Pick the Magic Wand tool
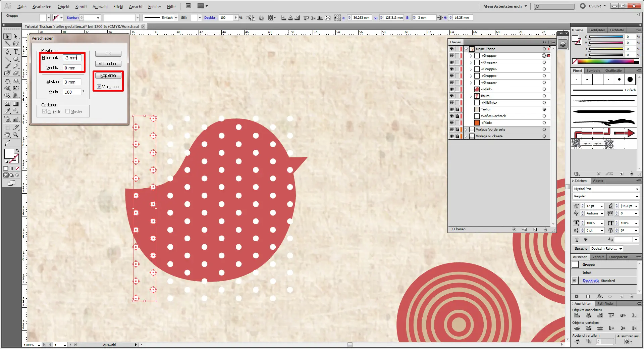The height and width of the screenshot is (349, 644). (7, 44)
